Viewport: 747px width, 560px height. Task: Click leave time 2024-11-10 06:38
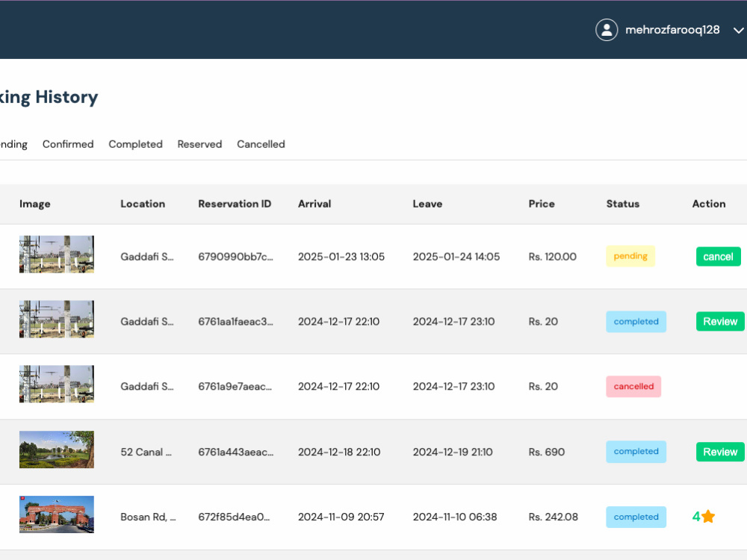coord(455,517)
